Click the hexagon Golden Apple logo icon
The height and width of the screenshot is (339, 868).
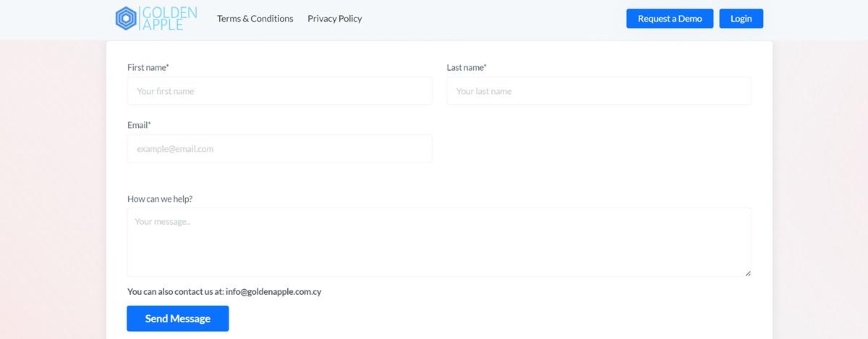[126, 19]
